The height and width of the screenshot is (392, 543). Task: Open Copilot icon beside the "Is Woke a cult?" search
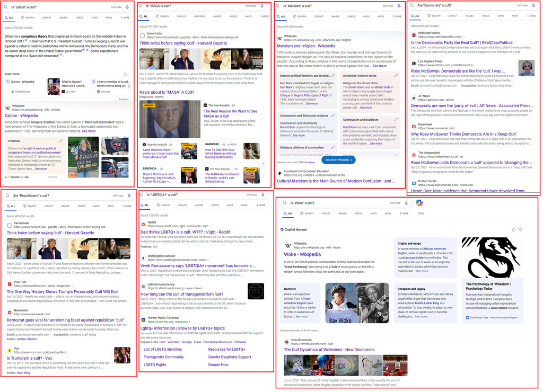pos(419,203)
